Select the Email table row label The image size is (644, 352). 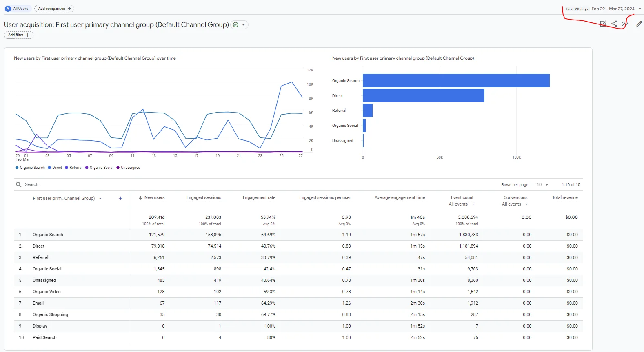[38, 303]
